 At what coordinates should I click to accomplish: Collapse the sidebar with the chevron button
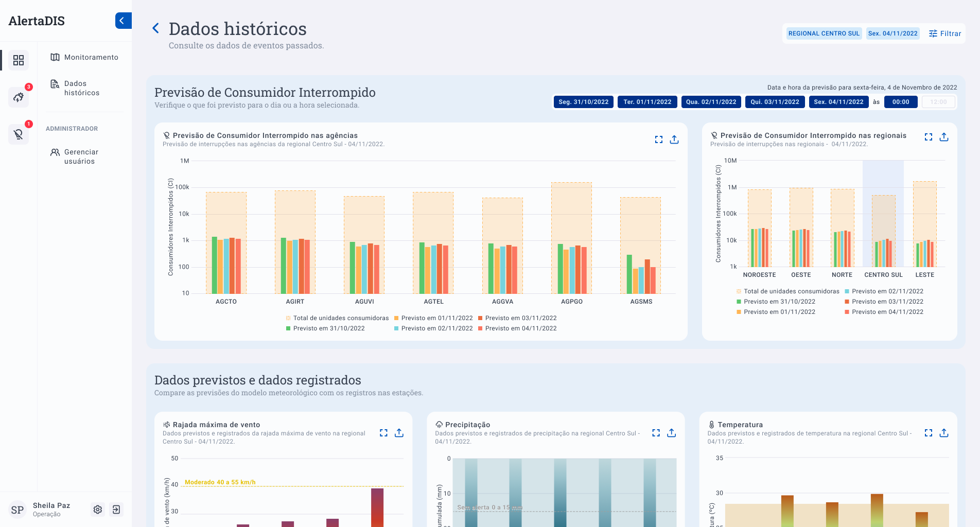click(x=122, y=21)
